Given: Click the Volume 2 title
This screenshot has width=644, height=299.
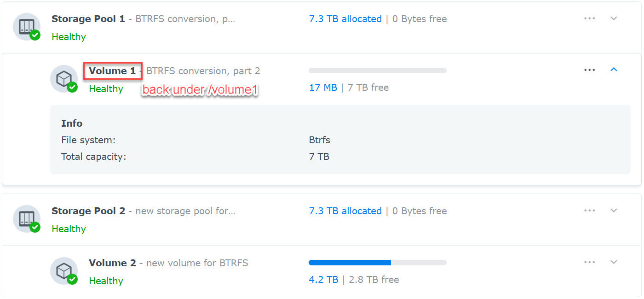Looking at the screenshot, I should point(113,263).
